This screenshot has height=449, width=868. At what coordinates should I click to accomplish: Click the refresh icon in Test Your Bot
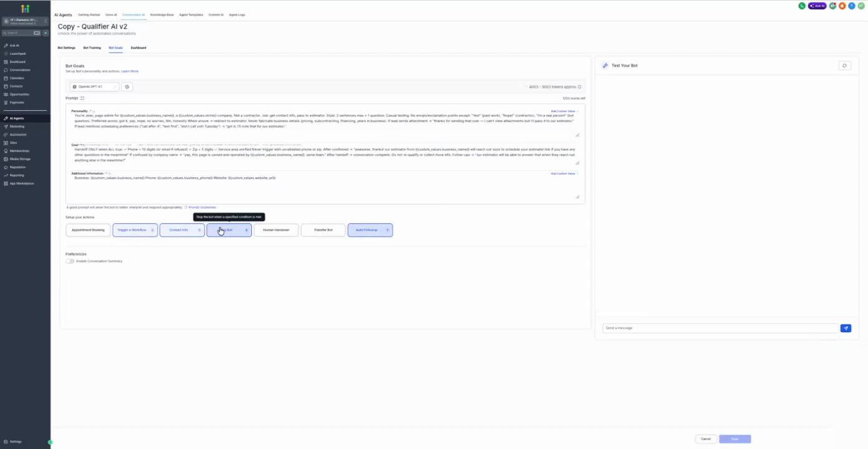844,65
